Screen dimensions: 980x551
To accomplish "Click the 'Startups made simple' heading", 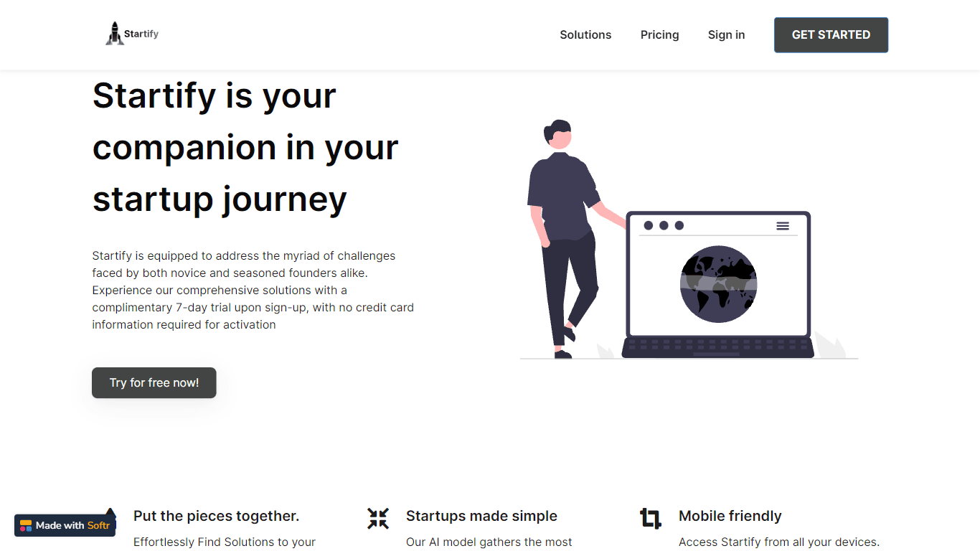I will 481,516.
